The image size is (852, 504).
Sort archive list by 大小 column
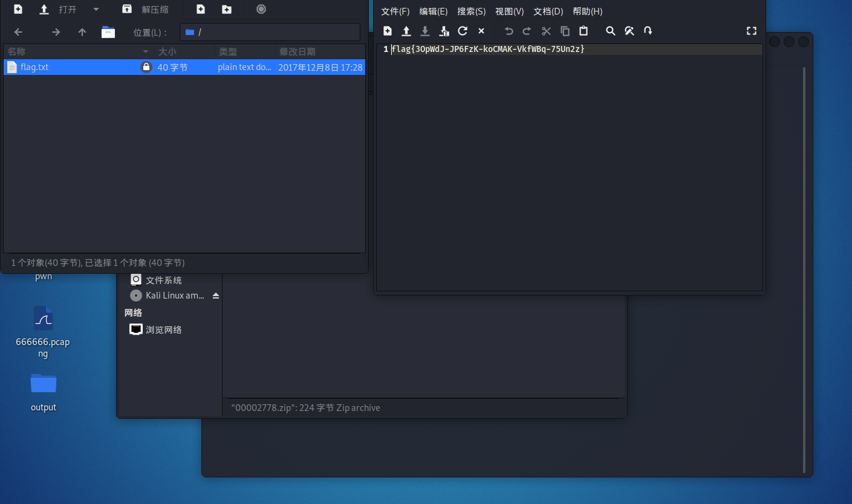click(x=184, y=52)
